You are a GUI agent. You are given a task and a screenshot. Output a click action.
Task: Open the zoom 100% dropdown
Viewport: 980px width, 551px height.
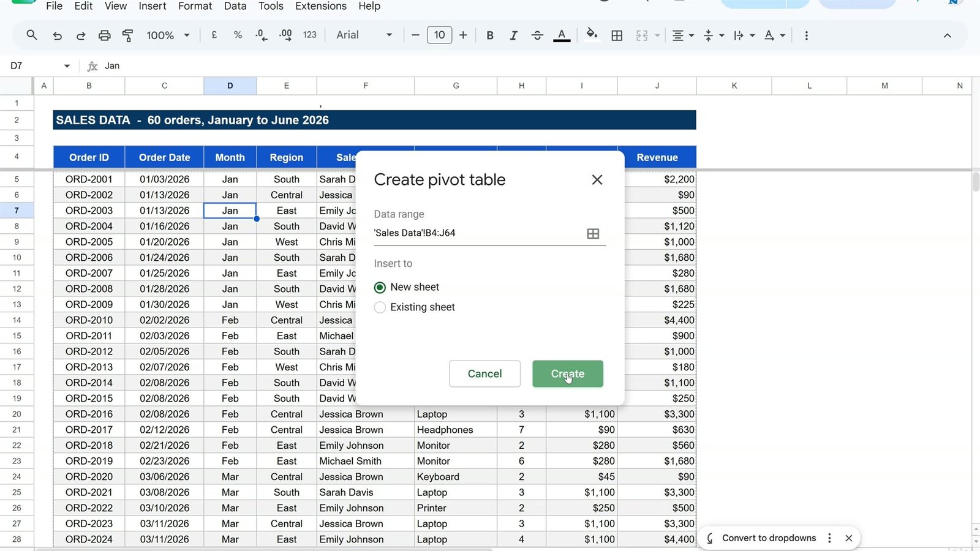(168, 36)
